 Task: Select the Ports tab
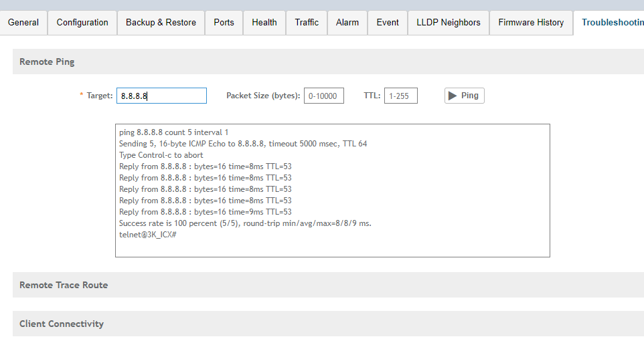pos(224,23)
